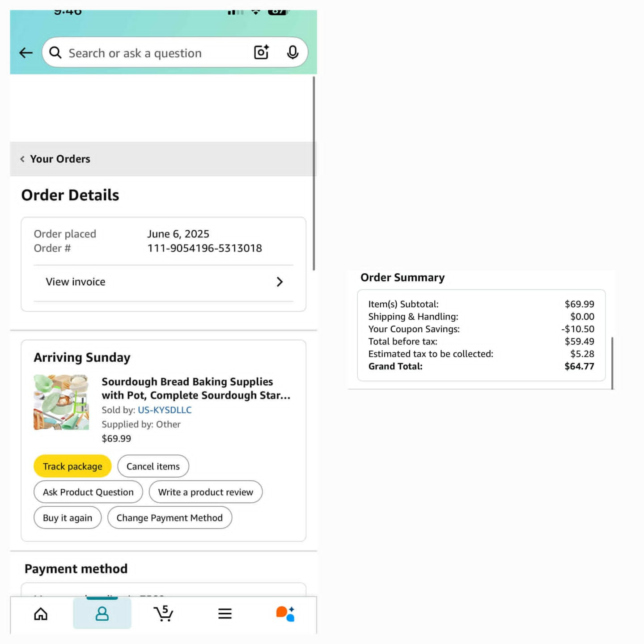
Task: Open camera lens search icon
Action: (261, 52)
